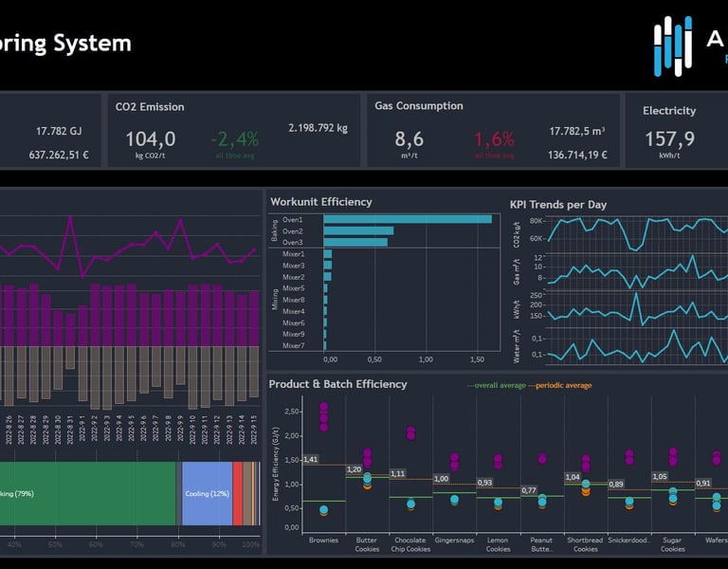This screenshot has height=569, width=728.
Task: Select the blue Cooling (12%) segment
Action: tap(207, 493)
